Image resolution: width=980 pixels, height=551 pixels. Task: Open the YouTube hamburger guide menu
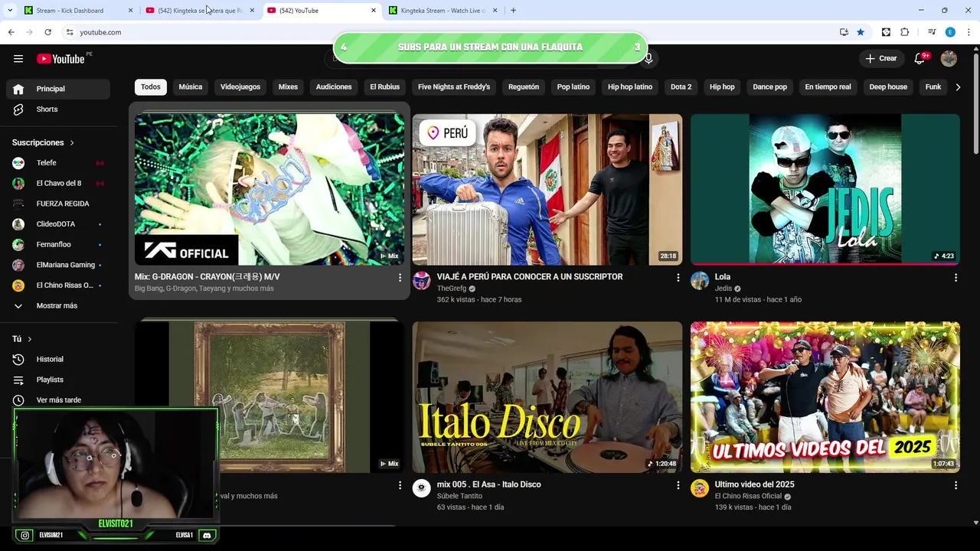(18, 59)
